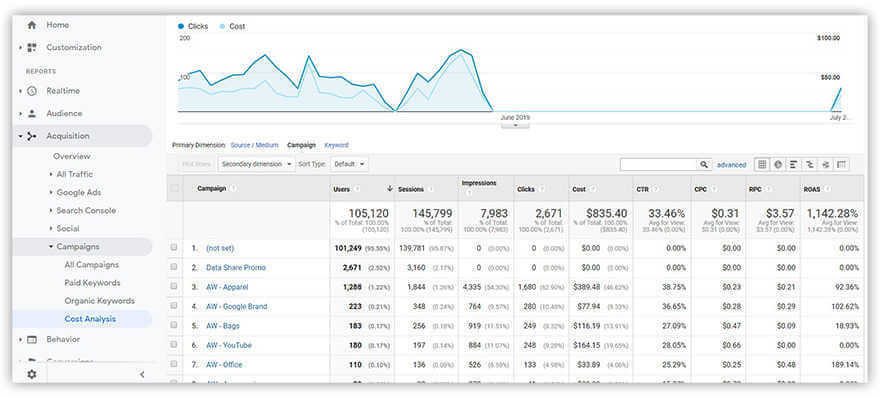Collapse the Acquisition section arrow
Image resolution: width=880 pixels, height=398 pixels.
[x=20, y=136]
